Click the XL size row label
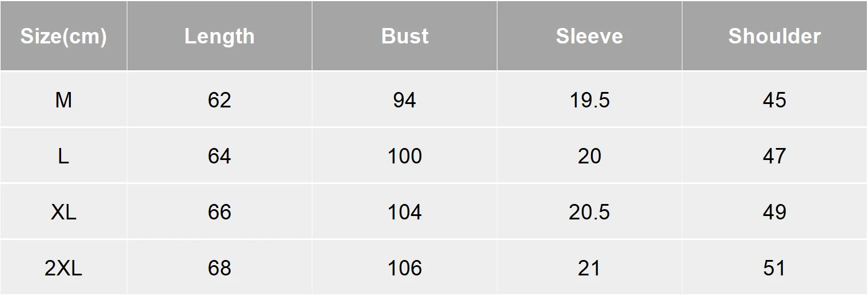 click(x=63, y=212)
